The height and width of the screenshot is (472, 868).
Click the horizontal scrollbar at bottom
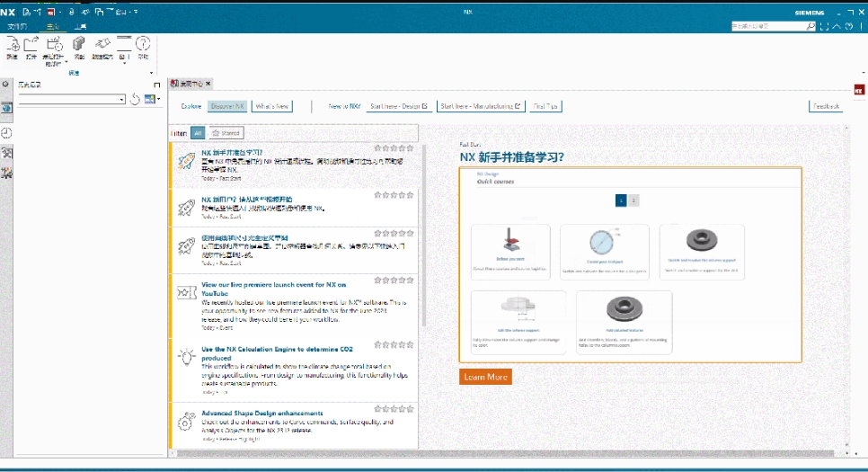click(x=505, y=453)
